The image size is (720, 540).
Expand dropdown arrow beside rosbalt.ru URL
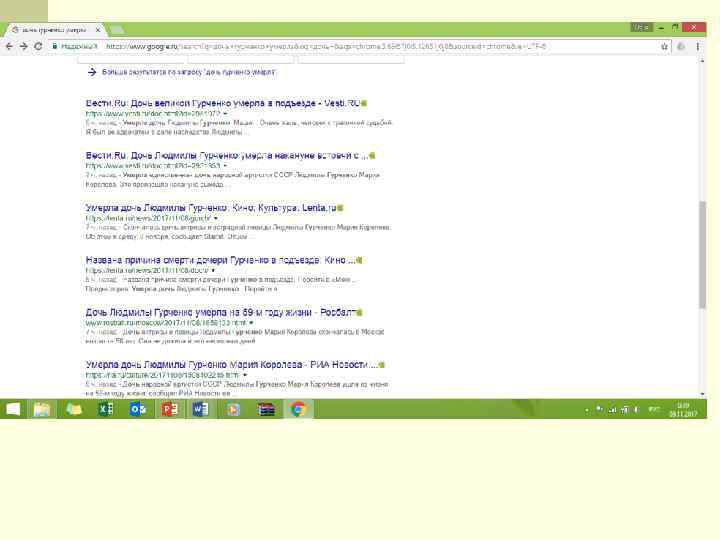coord(251,323)
